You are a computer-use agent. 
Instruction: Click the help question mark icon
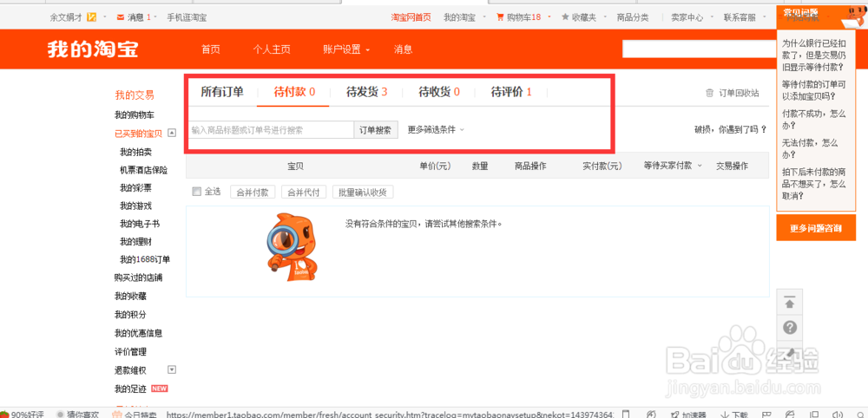click(x=790, y=327)
